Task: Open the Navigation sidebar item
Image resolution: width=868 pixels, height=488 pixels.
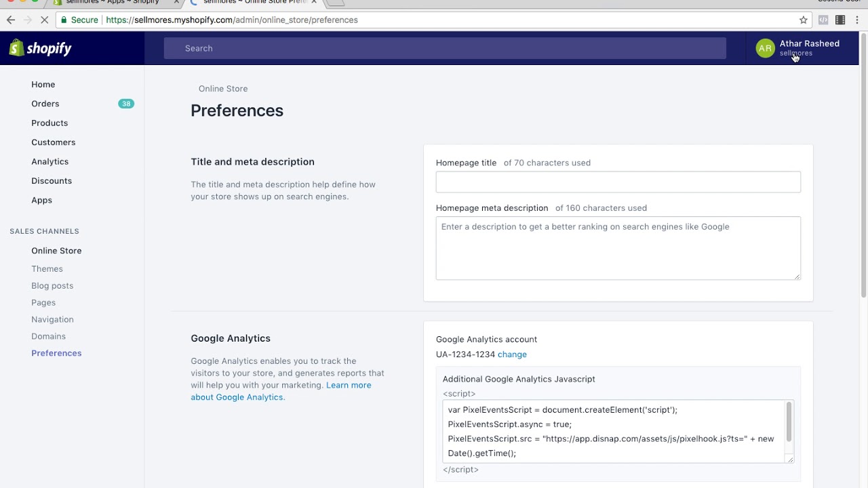Action: tap(52, 319)
